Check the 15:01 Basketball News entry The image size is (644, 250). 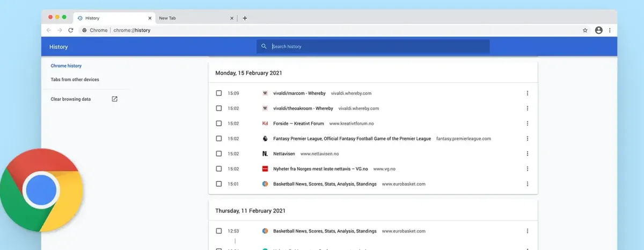(x=219, y=183)
